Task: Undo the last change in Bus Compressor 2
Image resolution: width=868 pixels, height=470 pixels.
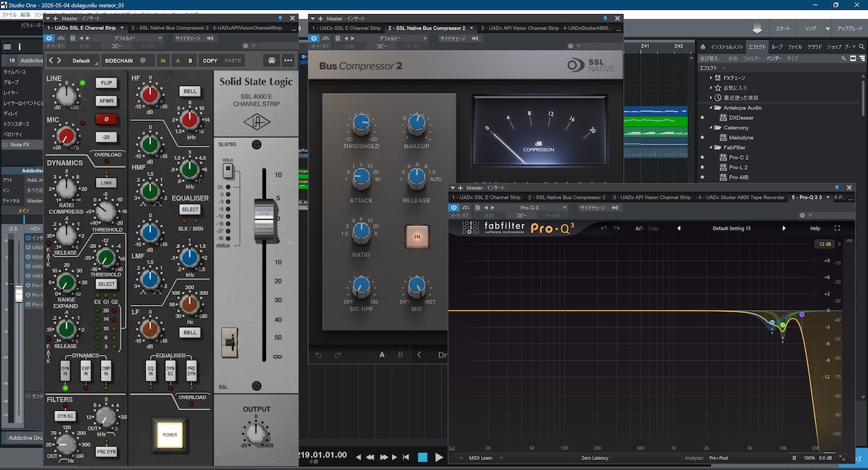Action: click(x=319, y=355)
